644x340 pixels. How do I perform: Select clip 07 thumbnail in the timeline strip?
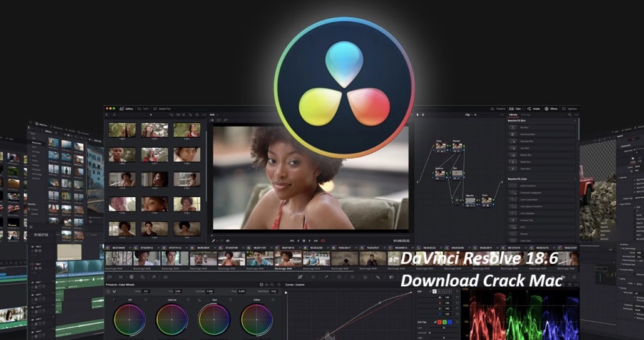tap(288, 259)
